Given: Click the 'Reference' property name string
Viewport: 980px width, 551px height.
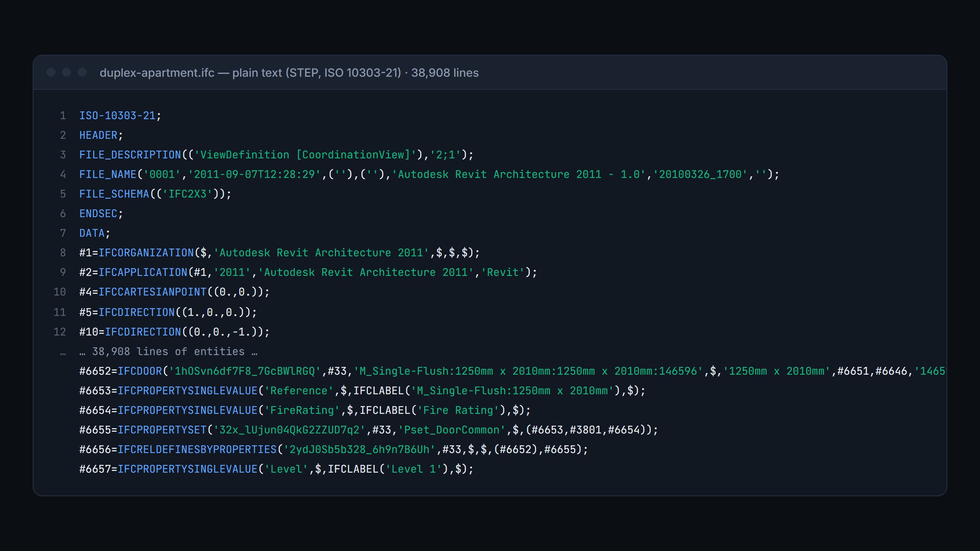Looking at the screenshot, I should click(x=299, y=391).
